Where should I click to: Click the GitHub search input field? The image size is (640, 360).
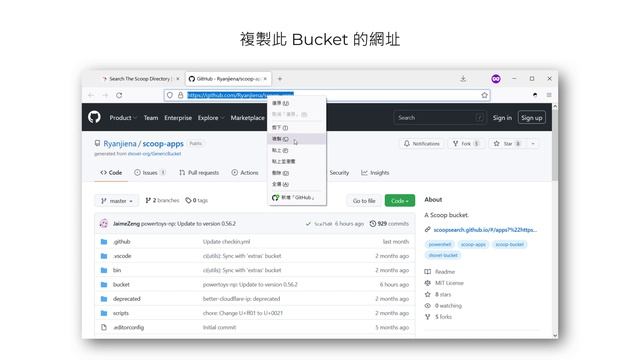[x=439, y=118]
